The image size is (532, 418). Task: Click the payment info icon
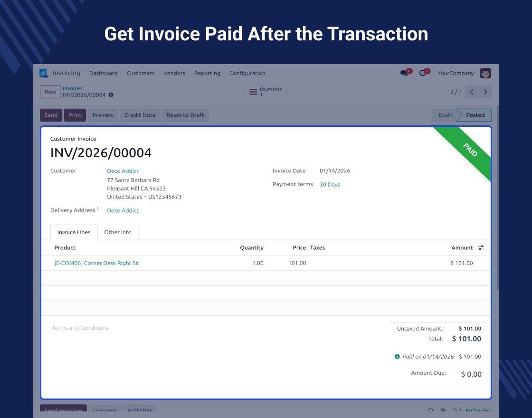[x=397, y=357]
